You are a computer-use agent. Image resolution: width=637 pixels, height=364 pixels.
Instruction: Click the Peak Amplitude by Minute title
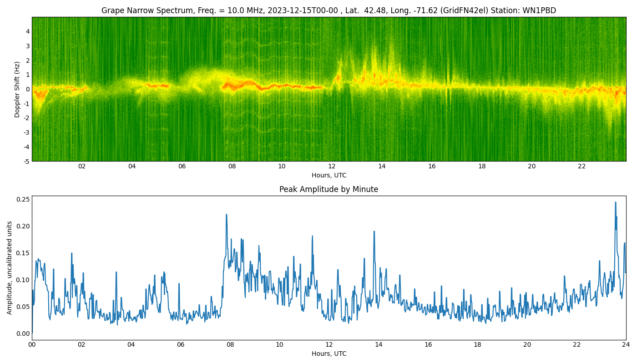coord(329,189)
